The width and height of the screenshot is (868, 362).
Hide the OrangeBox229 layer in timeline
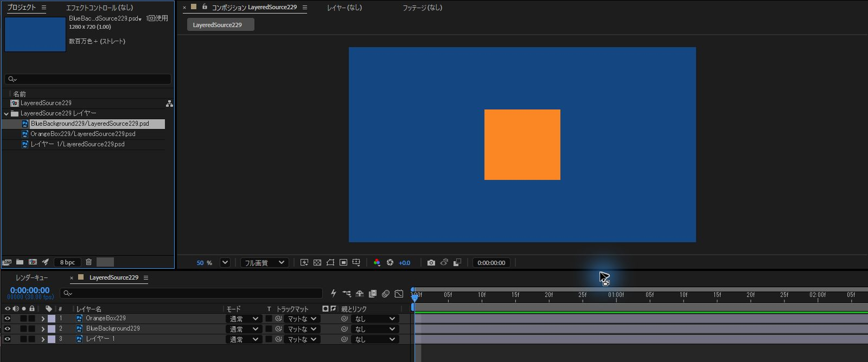pyautogui.click(x=8, y=319)
